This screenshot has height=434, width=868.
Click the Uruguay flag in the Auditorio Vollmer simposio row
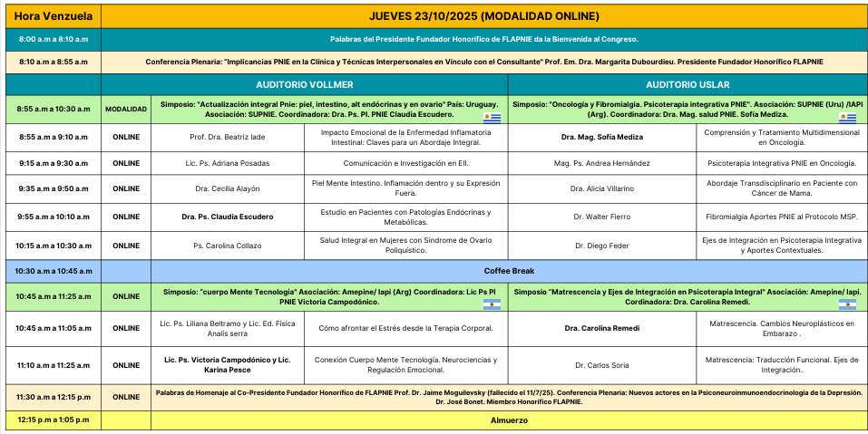[x=492, y=118]
